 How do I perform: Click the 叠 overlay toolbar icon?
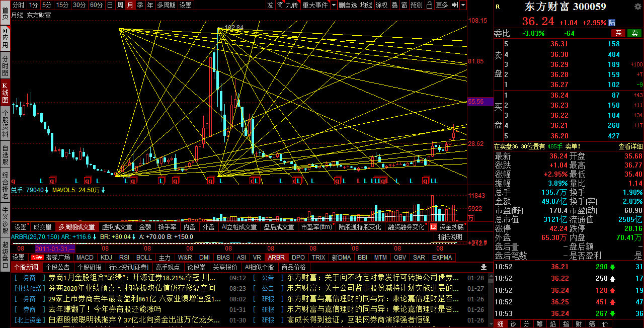coord(394,5)
